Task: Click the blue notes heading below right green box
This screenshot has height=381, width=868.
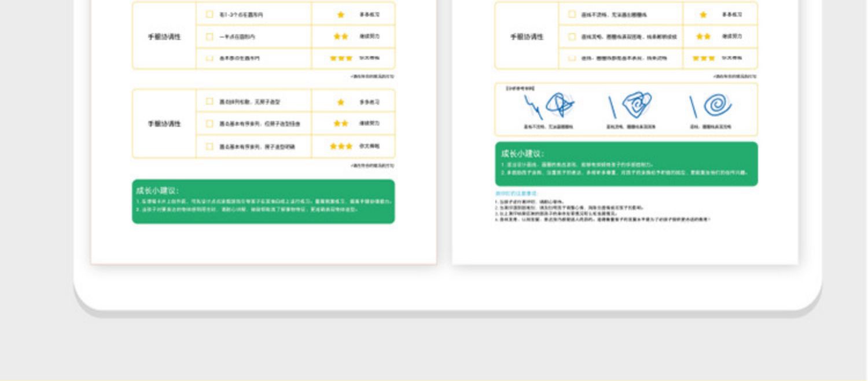Action: [517, 193]
